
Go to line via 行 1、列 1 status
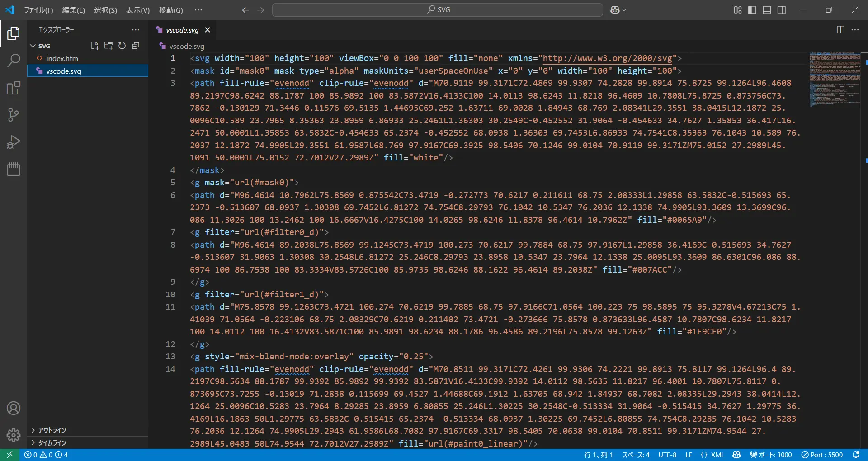point(599,455)
